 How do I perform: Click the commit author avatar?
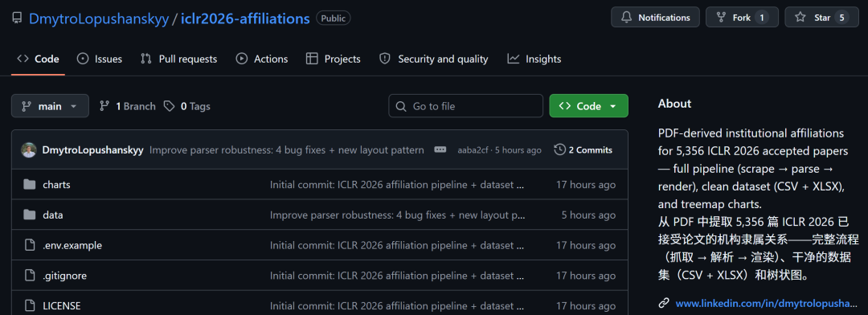pos(29,150)
